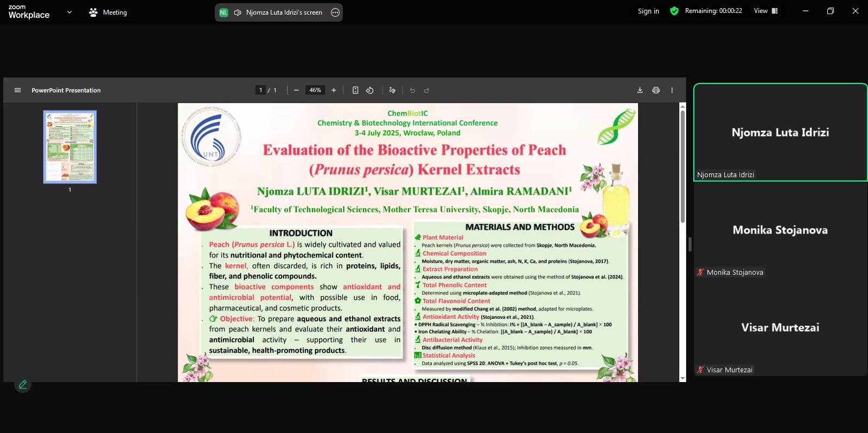Click the fit to page icon
Viewport: 868px width, 433px height.
point(355,91)
